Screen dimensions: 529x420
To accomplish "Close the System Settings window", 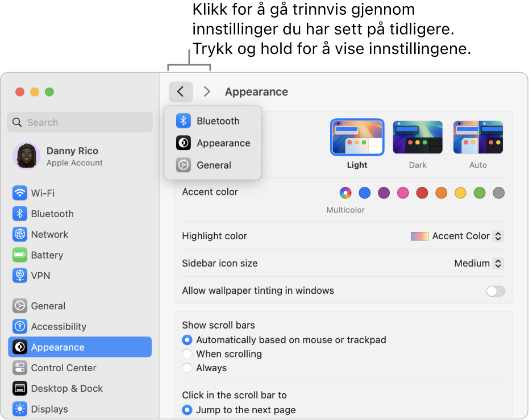I will (20, 92).
